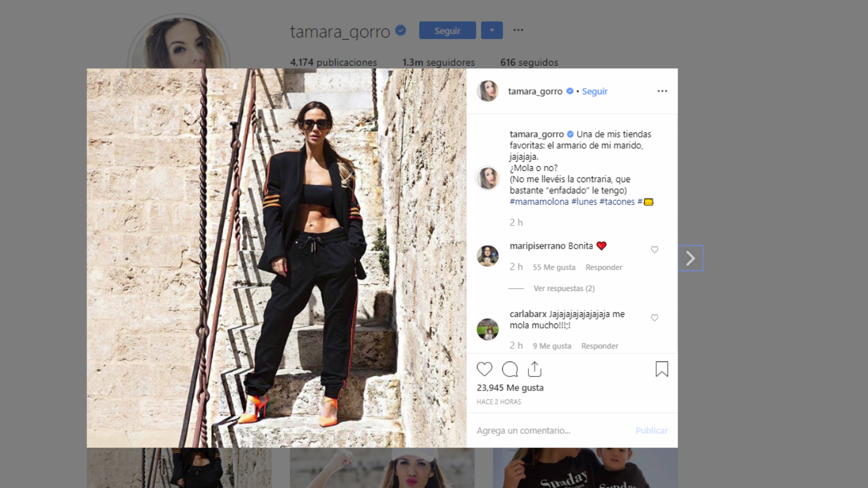Open the #tacones hashtag
Image resolution: width=868 pixels, height=488 pixels.
617,202
